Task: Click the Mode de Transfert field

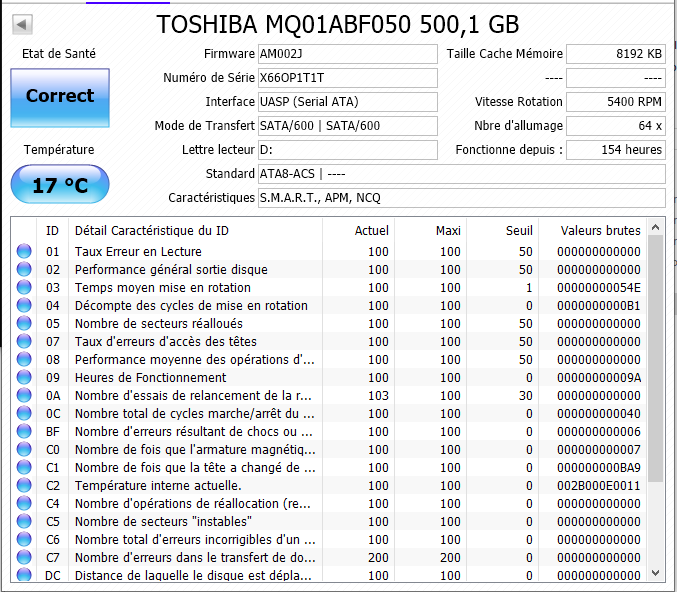Action: (347, 126)
